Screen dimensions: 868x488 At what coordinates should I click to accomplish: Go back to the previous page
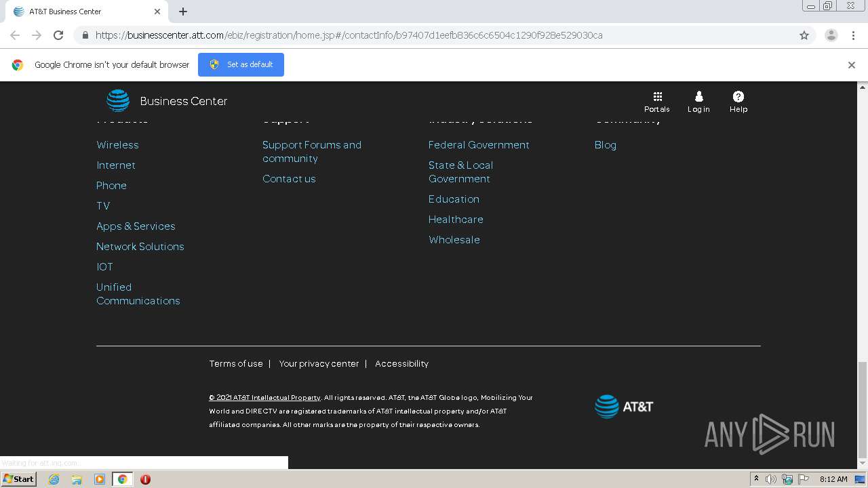[15, 35]
